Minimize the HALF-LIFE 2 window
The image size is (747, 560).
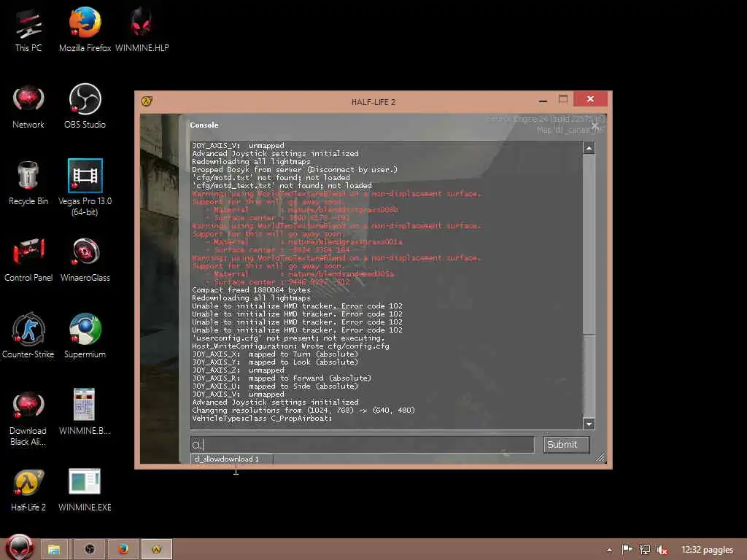click(543, 101)
